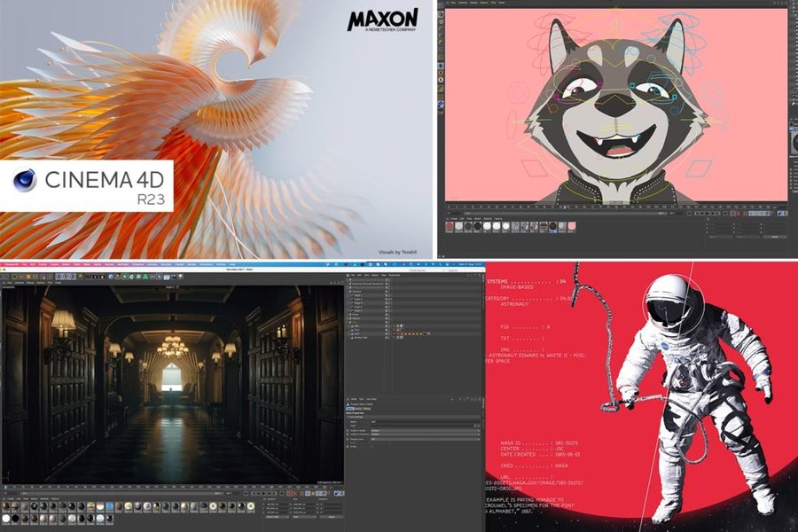
Task: Open the Cinema 4D application menu
Action: 12,264
